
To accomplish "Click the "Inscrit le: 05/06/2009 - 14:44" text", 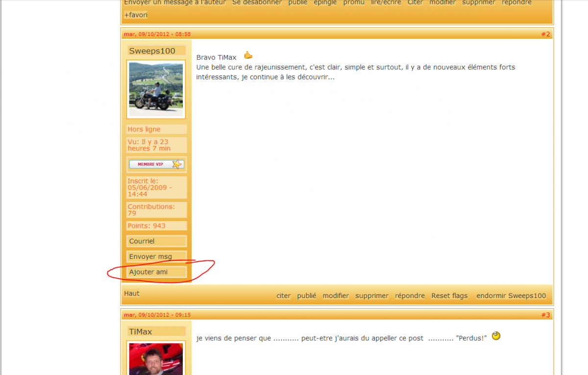I will click(150, 188).
